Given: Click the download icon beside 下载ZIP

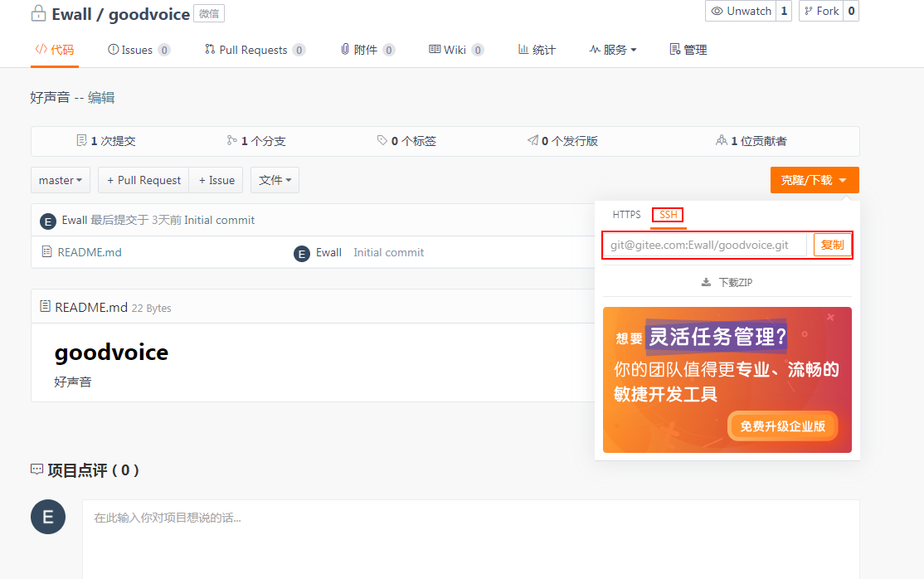Looking at the screenshot, I should point(706,282).
